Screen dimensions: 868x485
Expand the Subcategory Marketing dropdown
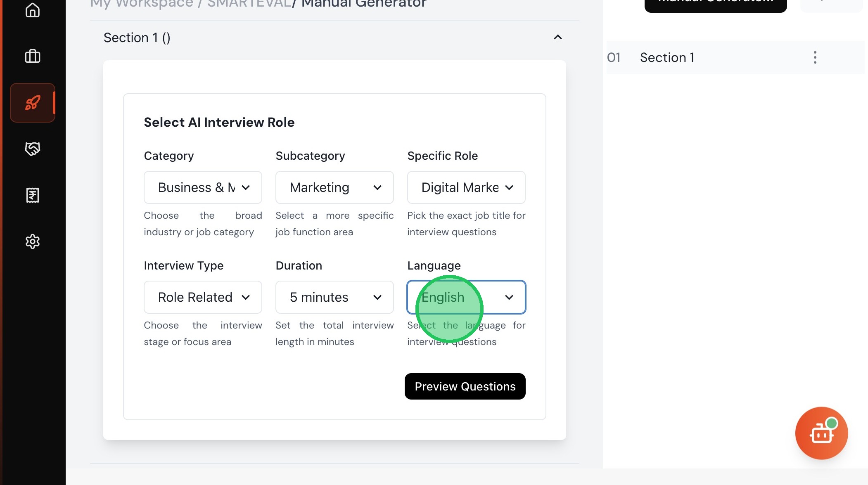coord(334,187)
